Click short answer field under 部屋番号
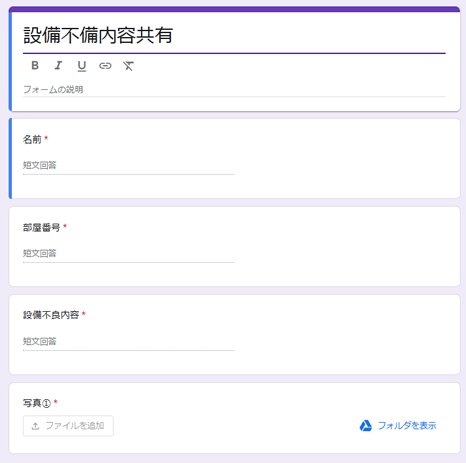This screenshot has height=463, width=466. tap(129, 254)
